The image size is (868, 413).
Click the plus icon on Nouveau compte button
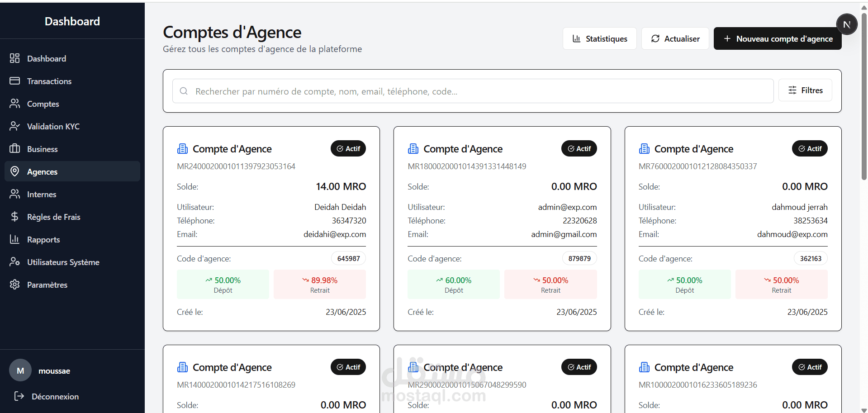point(727,38)
